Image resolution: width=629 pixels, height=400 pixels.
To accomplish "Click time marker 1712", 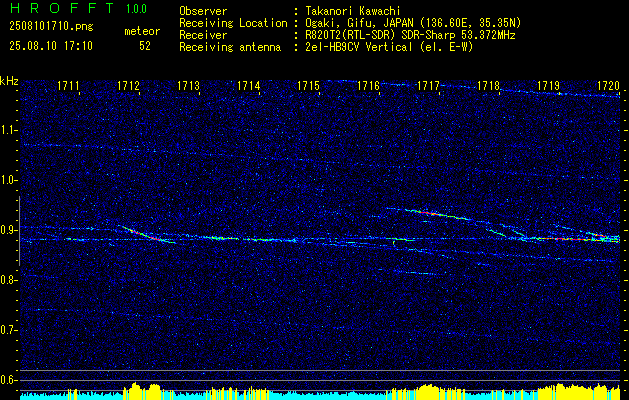I will tap(128, 86).
